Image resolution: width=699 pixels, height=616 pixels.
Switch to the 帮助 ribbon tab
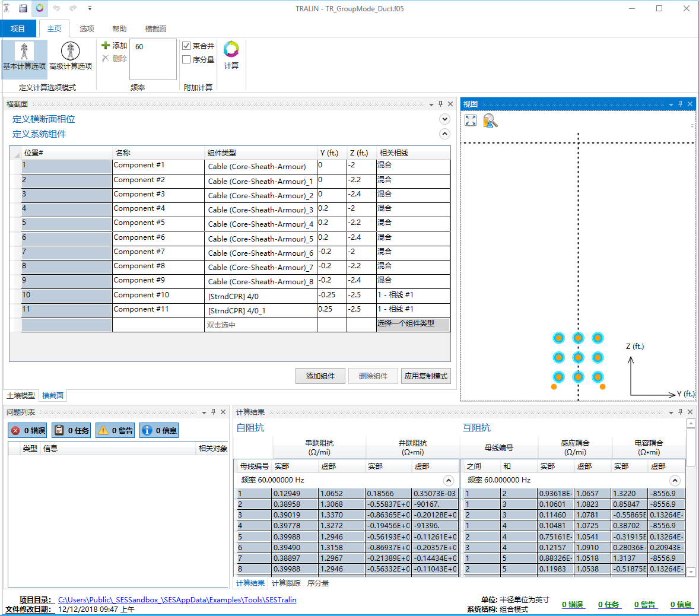pyautogui.click(x=119, y=28)
